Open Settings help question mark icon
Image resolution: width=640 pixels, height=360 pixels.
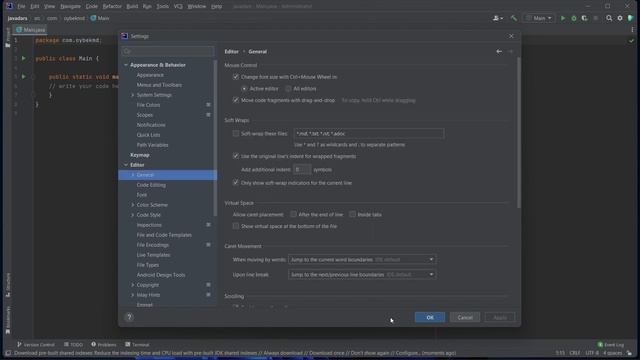[x=129, y=317]
